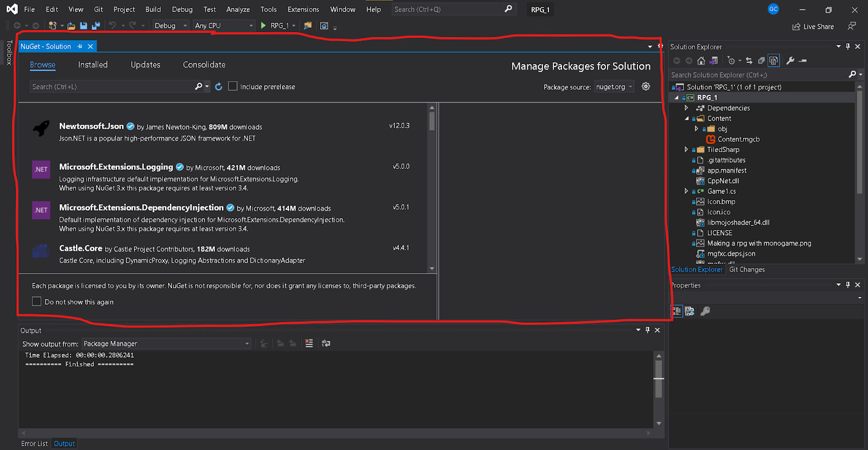
Task: Switch to the Git Changes tab
Action: click(x=746, y=269)
